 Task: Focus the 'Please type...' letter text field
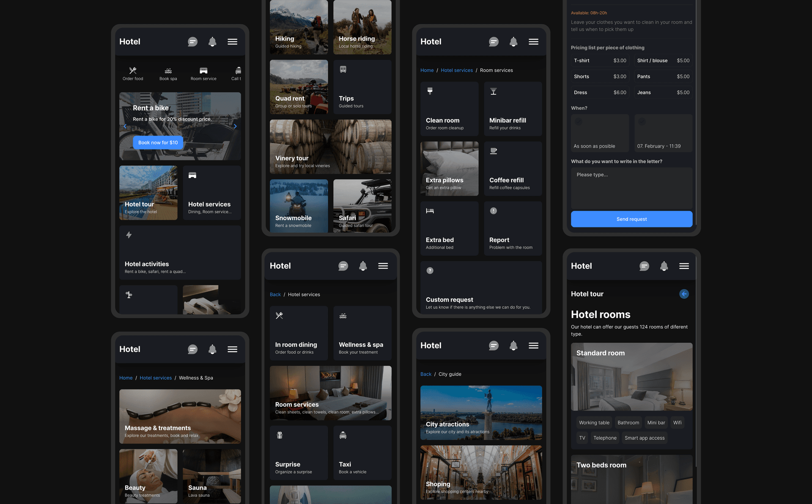(x=631, y=188)
